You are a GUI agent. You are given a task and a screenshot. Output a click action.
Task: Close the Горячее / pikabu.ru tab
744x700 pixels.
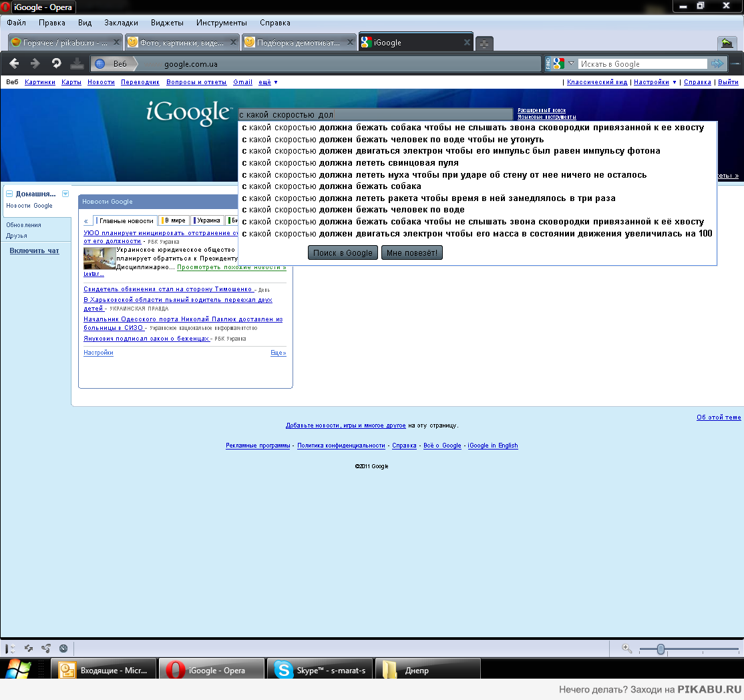[x=116, y=42]
